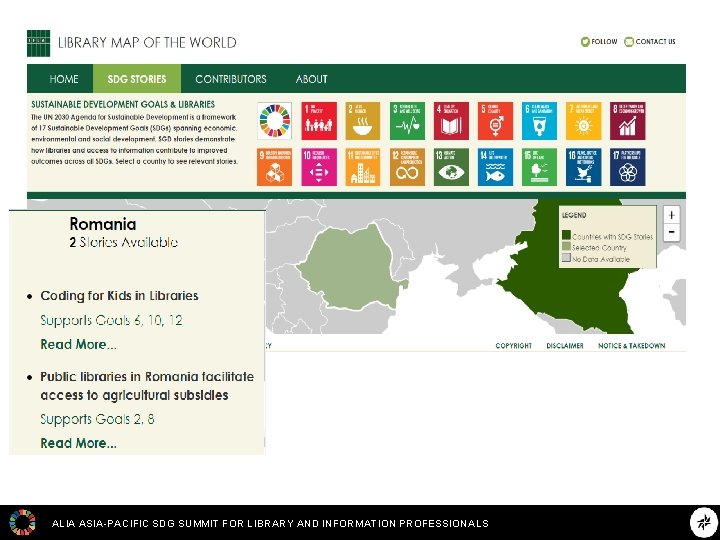Click the SDG wheel logo in slide footer
Image resolution: width=720 pixels, height=540 pixels.
[22, 523]
